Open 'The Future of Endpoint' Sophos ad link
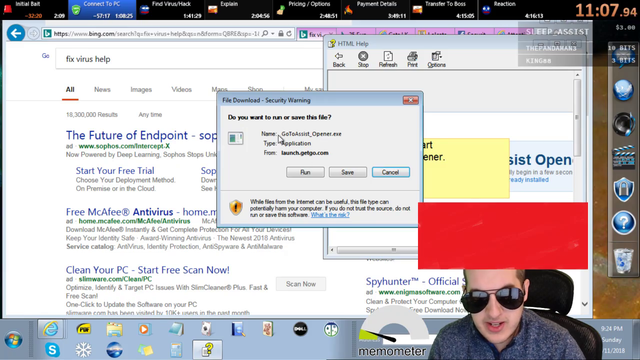The width and height of the screenshot is (640, 360). (141, 135)
